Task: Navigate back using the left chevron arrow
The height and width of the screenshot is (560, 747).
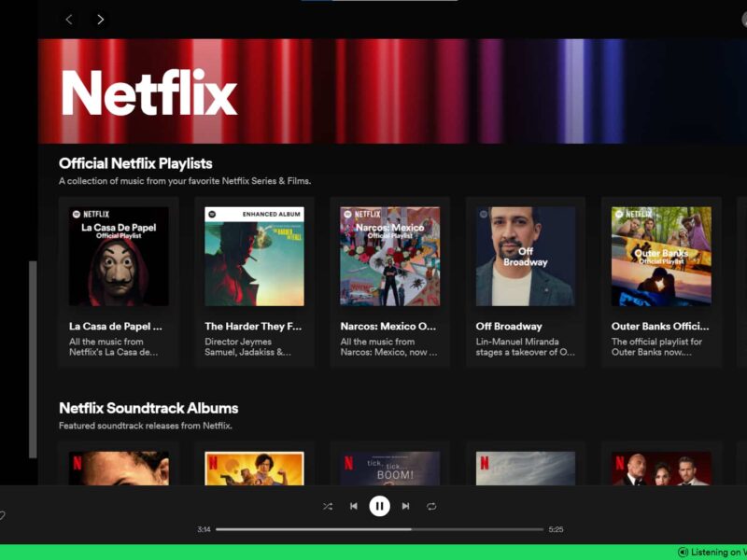Action: 68,19
